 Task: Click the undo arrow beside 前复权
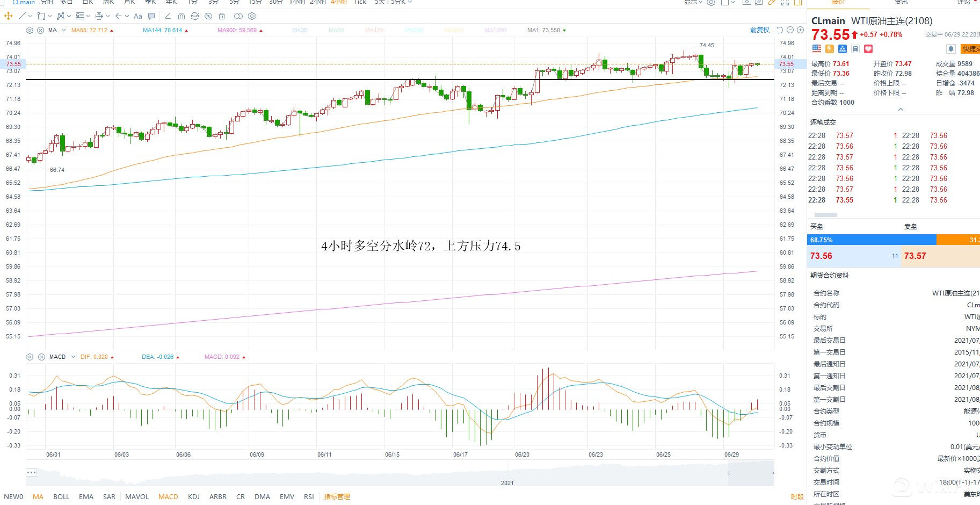tap(780, 30)
